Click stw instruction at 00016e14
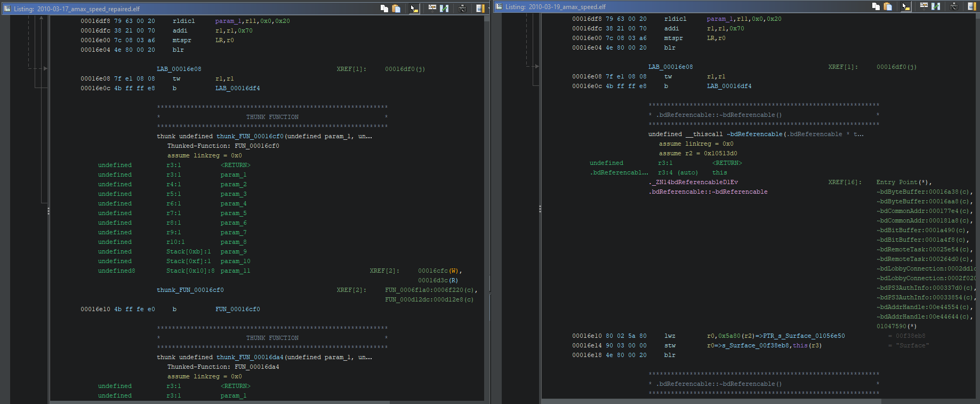980x404 pixels. 670,346
